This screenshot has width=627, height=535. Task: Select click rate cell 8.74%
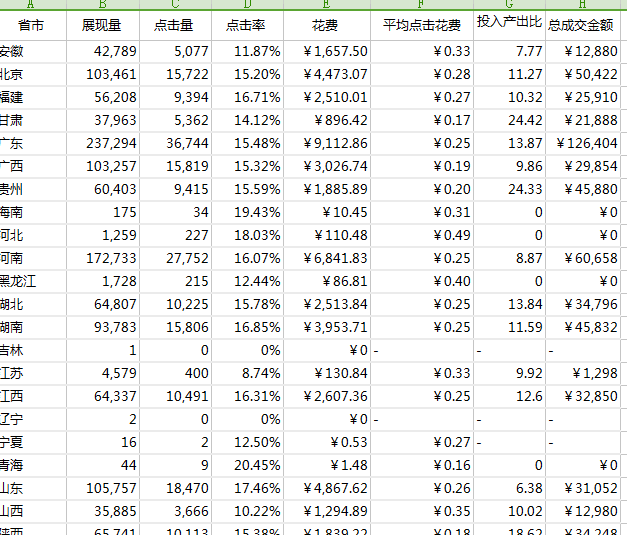[247, 373]
